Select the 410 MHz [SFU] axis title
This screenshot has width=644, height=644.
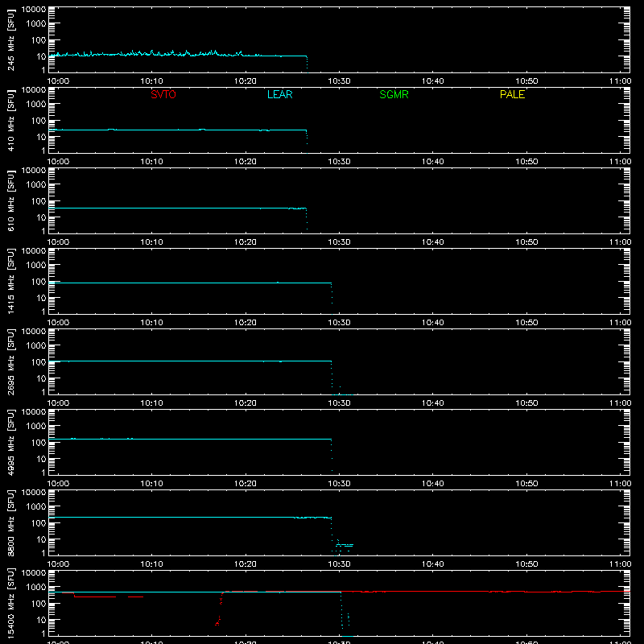pos(10,120)
